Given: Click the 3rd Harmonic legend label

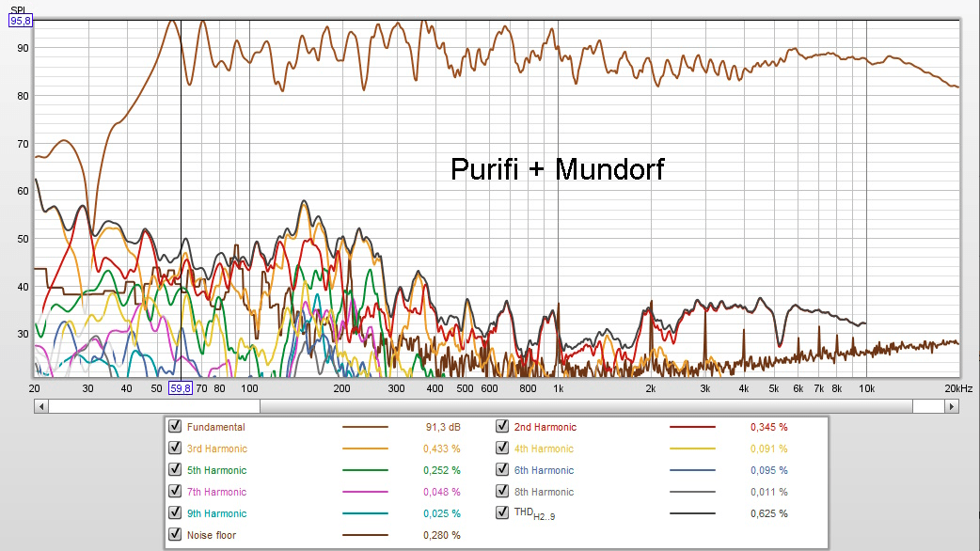Looking at the screenshot, I should [217, 449].
